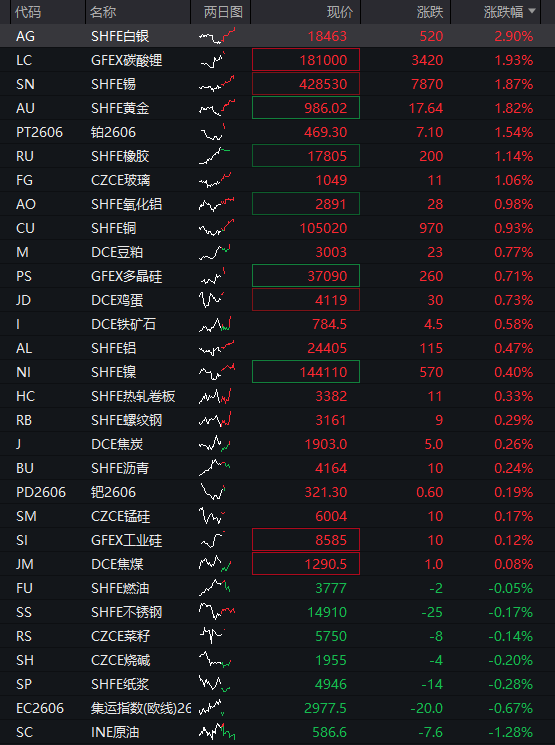Click the green-boxed price 17805 for 橡胶
Viewport: 555px width, 745px height.
[x=306, y=156]
